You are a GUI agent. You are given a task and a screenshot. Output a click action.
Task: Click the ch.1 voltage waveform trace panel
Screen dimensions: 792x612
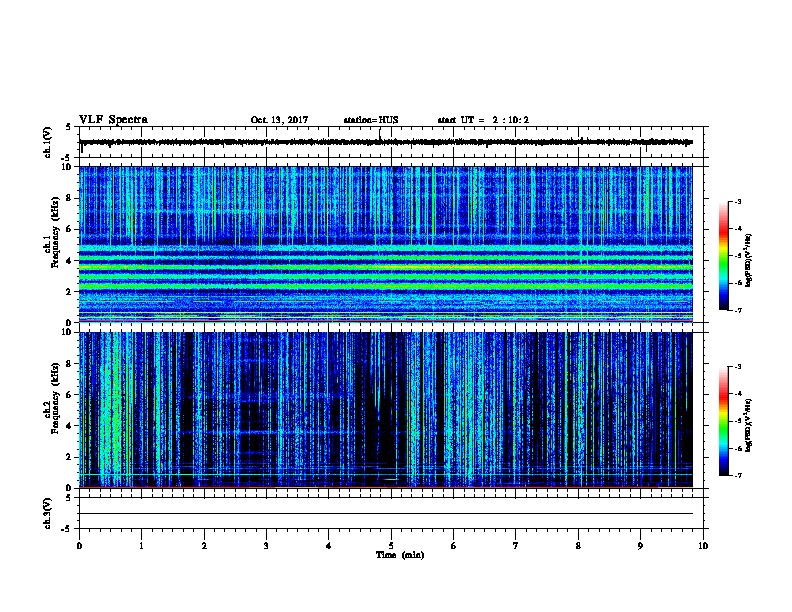[390, 142]
